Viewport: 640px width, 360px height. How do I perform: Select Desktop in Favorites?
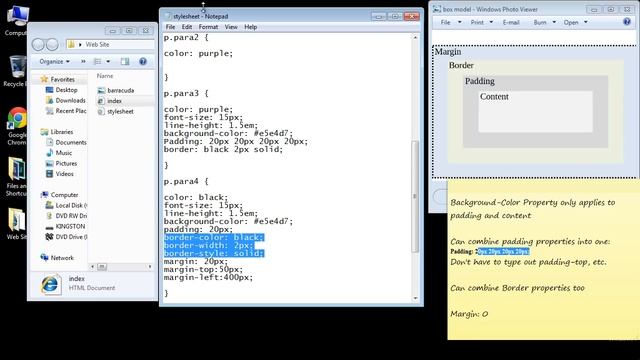[66, 90]
